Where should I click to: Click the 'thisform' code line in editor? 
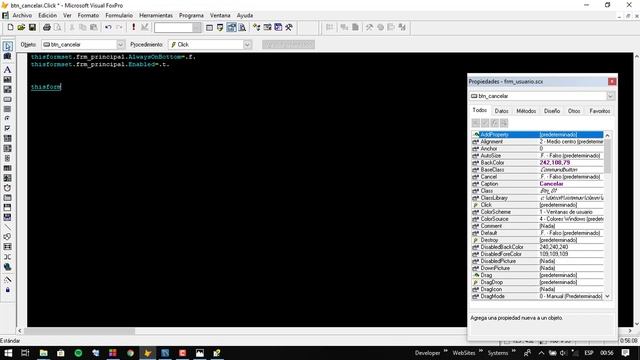pos(46,87)
